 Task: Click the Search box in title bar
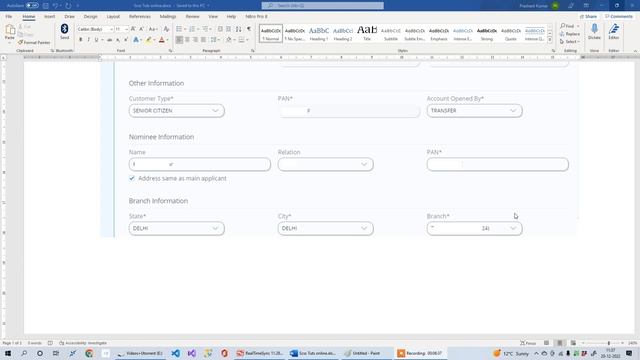click(x=322, y=6)
